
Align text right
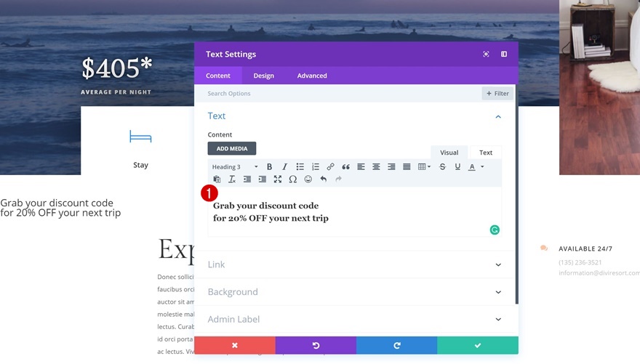391,166
